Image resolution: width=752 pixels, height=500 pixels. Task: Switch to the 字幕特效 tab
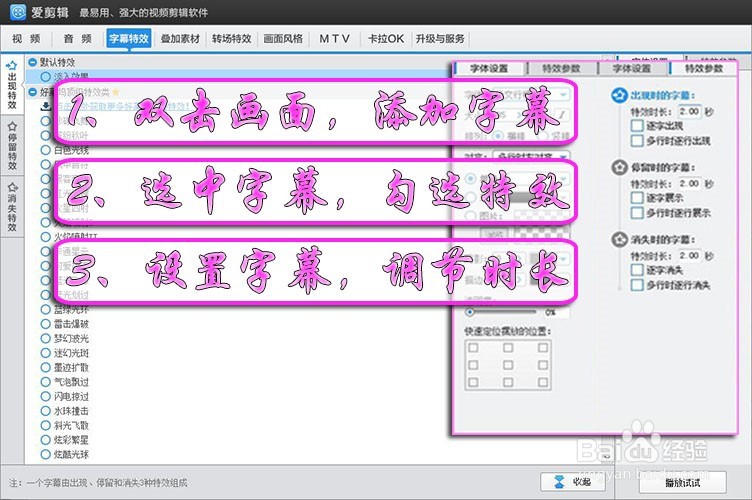tap(129, 39)
